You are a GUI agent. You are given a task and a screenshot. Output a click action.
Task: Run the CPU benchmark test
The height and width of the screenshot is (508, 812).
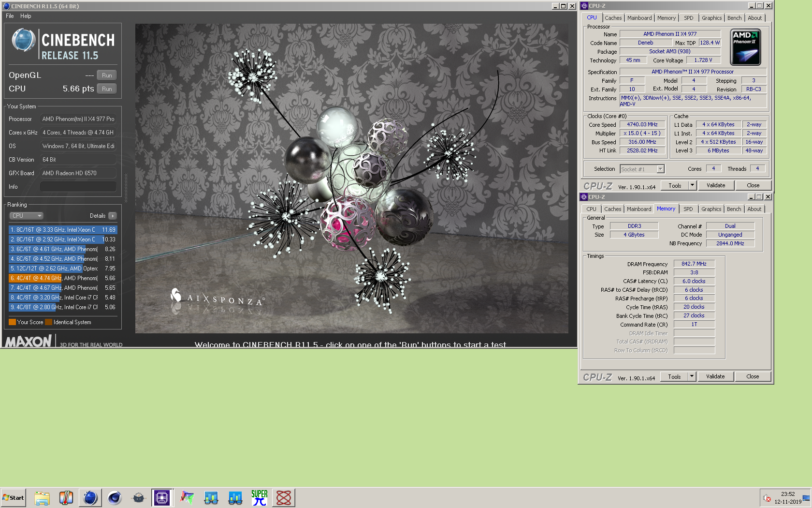click(x=107, y=89)
